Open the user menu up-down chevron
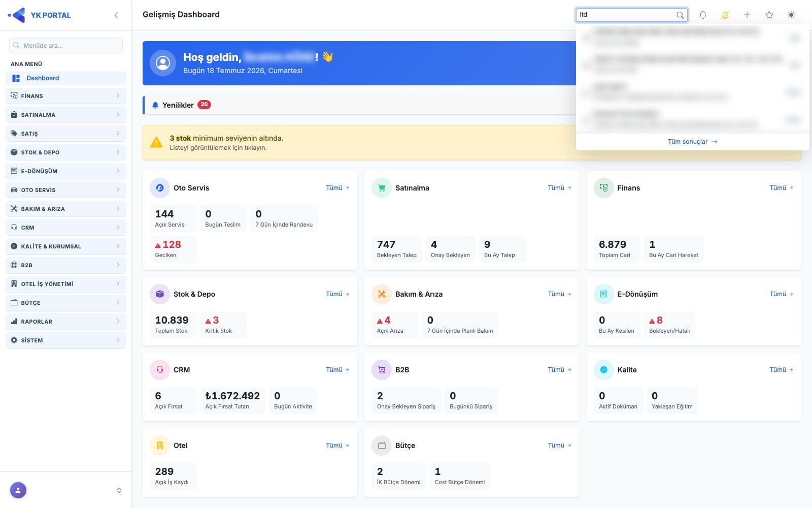The width and height of the screenshot is (812, 508). coord(119,490)
